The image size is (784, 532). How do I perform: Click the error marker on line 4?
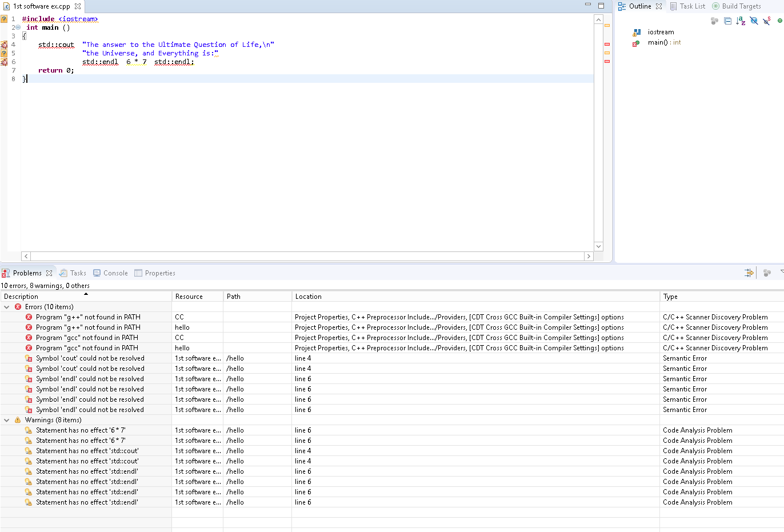(4, 45)
